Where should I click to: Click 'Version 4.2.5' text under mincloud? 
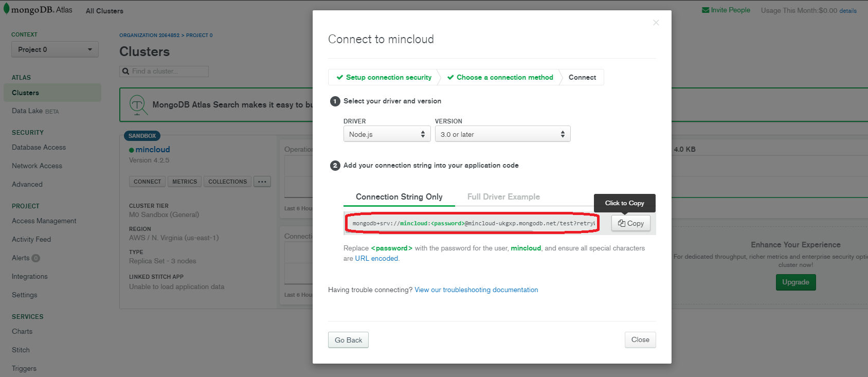149,160
